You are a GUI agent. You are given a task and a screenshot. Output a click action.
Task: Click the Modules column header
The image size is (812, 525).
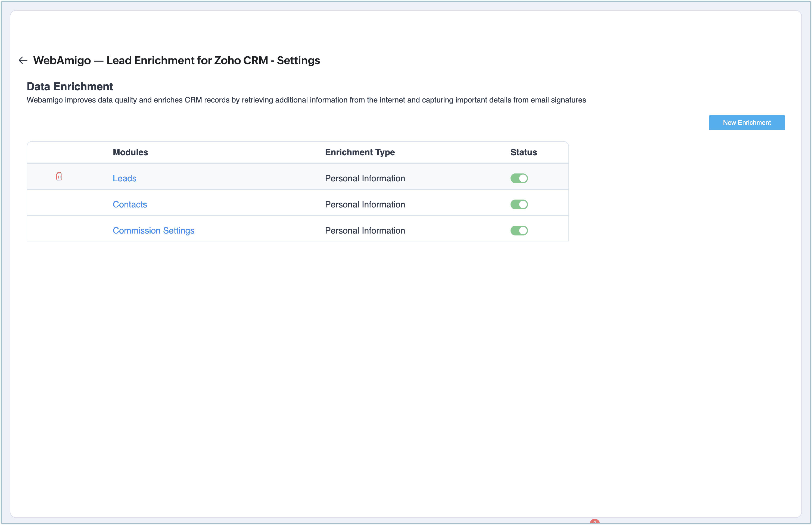click(x=130, y=152)
